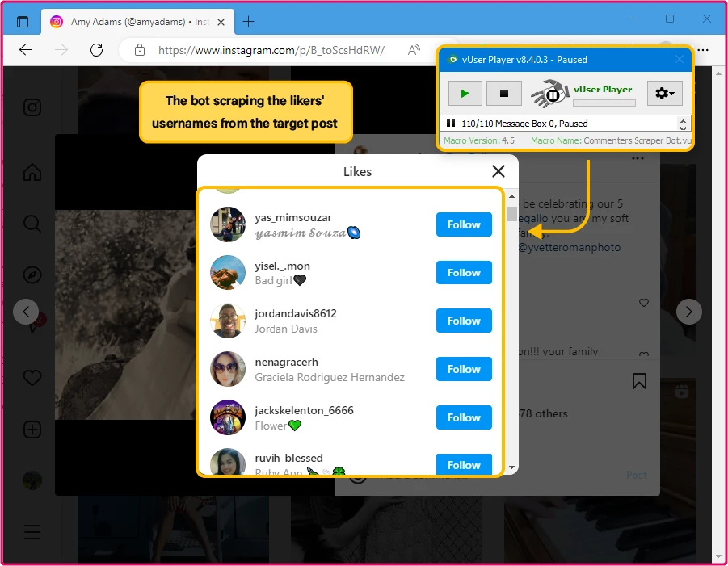Click the browser Back arrow
This screenshot has width=728, height=566.
[26, 49]
